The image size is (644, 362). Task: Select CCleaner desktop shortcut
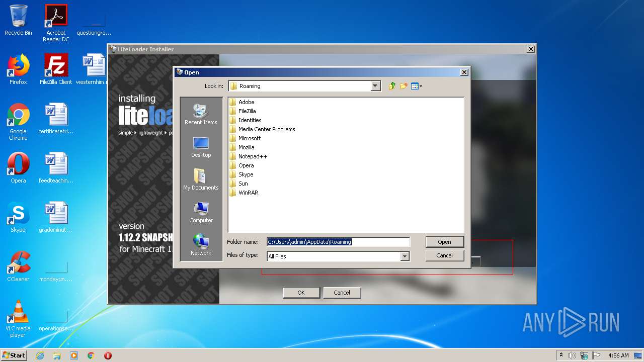click(18, 266)
